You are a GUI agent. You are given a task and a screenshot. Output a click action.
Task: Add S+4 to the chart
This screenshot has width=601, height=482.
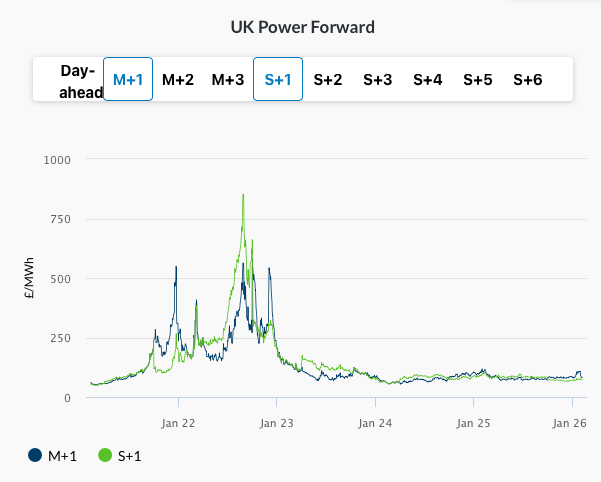click(x=428, y=80)
